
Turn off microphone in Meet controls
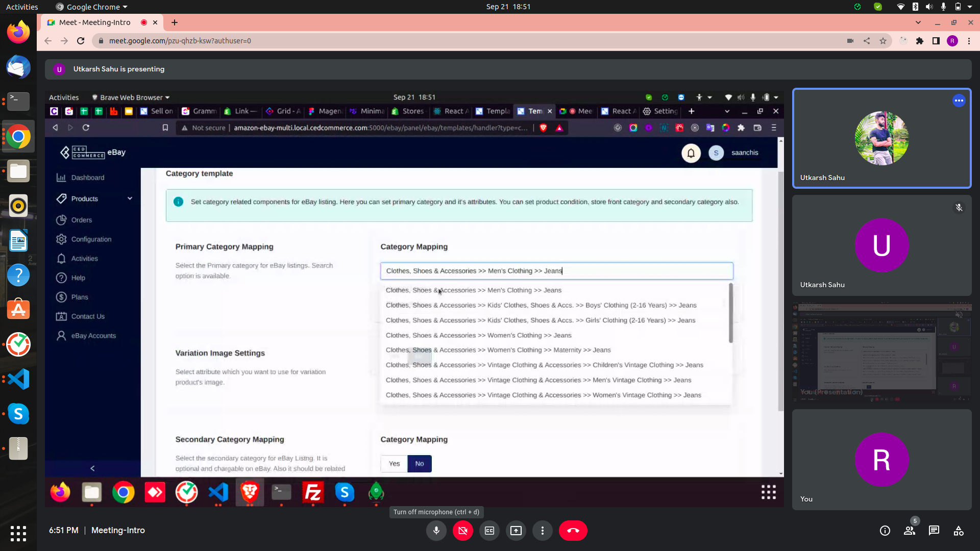click(x=436, y=531)
